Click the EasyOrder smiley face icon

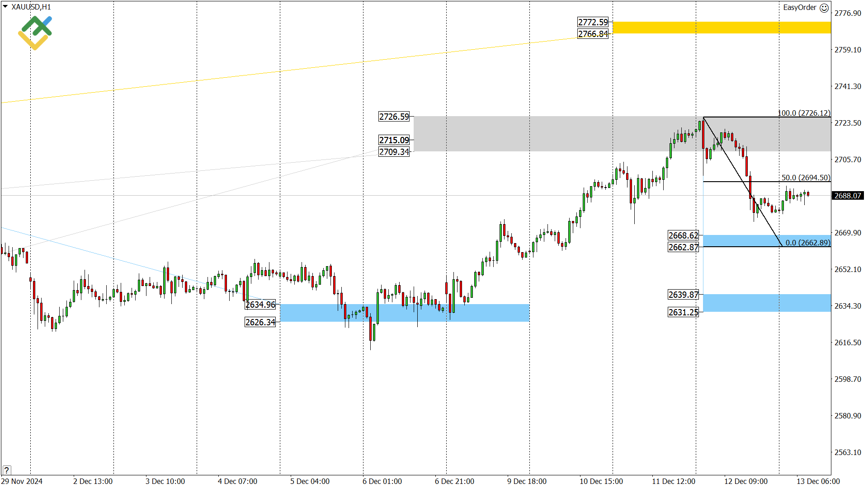(824, 8)
